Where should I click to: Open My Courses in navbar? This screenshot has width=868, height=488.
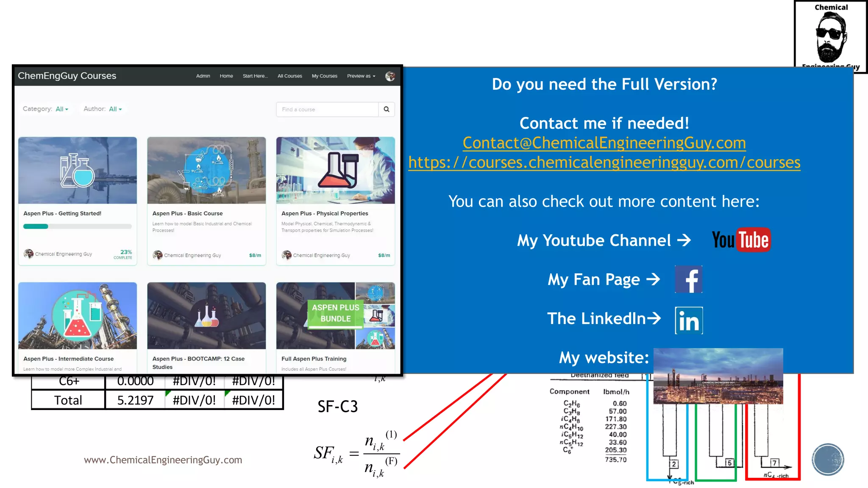coord(325,76)
